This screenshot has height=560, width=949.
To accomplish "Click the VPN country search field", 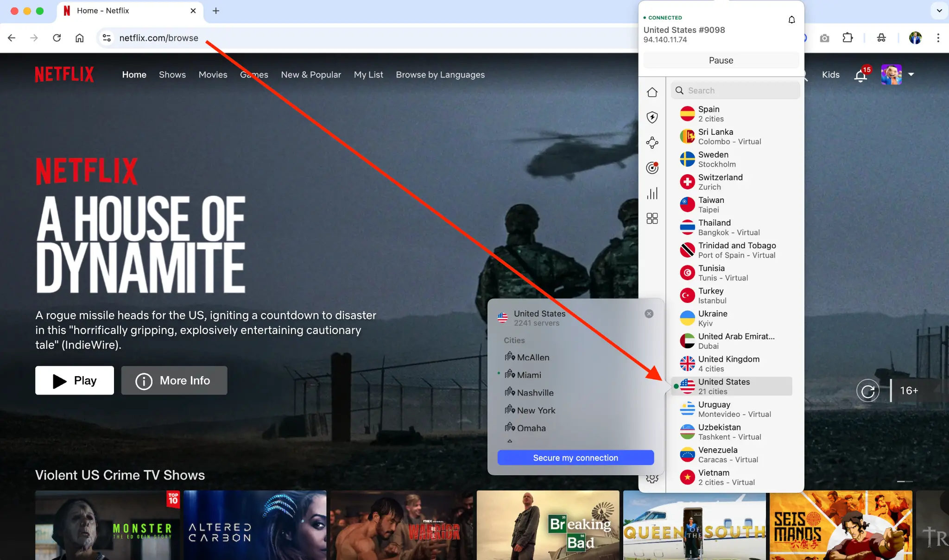I will click(735, 90).
